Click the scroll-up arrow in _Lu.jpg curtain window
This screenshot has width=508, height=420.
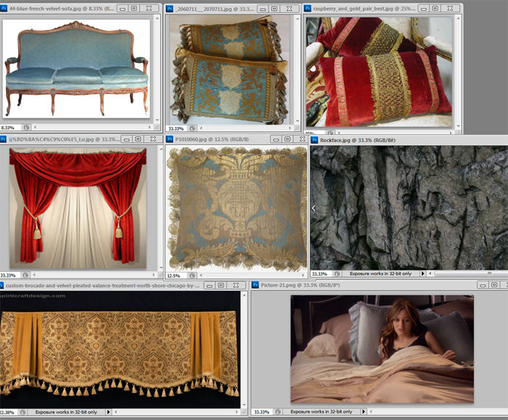tap(160, 149)
